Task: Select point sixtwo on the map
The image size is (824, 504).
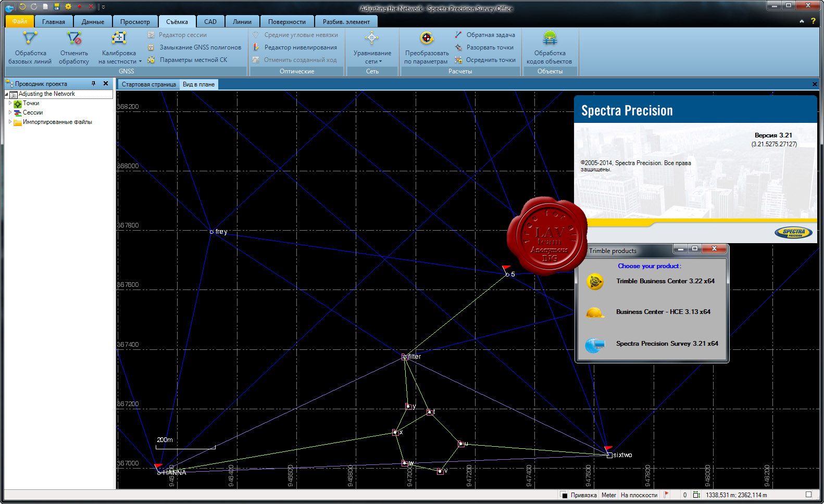Action: coord(609,455)
